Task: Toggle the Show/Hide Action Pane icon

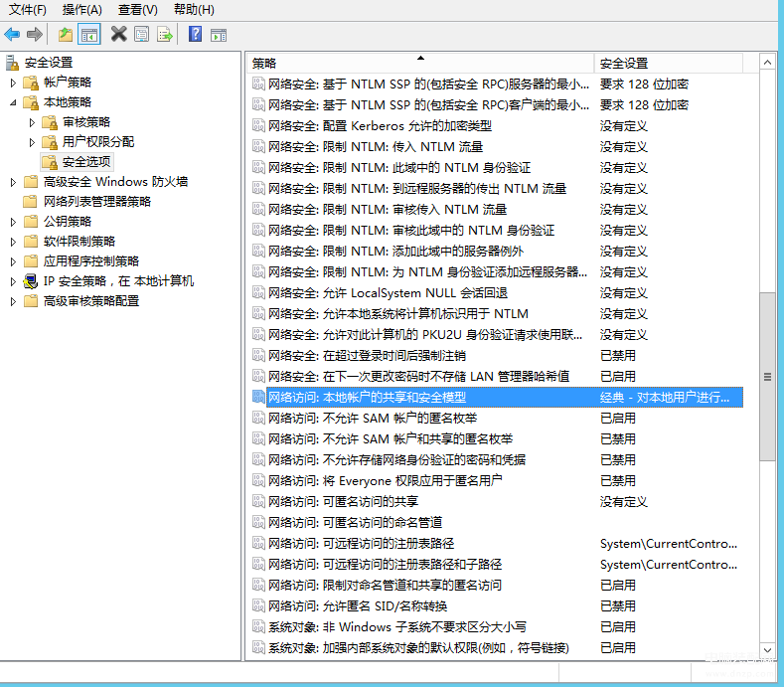Action: (x=219, y=35)
